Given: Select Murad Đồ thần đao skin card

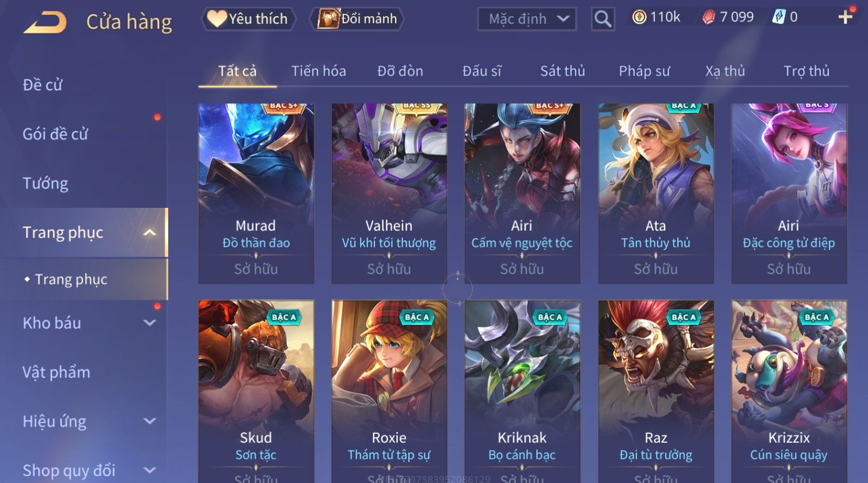Looking at the screenshot, I should coord(256,193).
